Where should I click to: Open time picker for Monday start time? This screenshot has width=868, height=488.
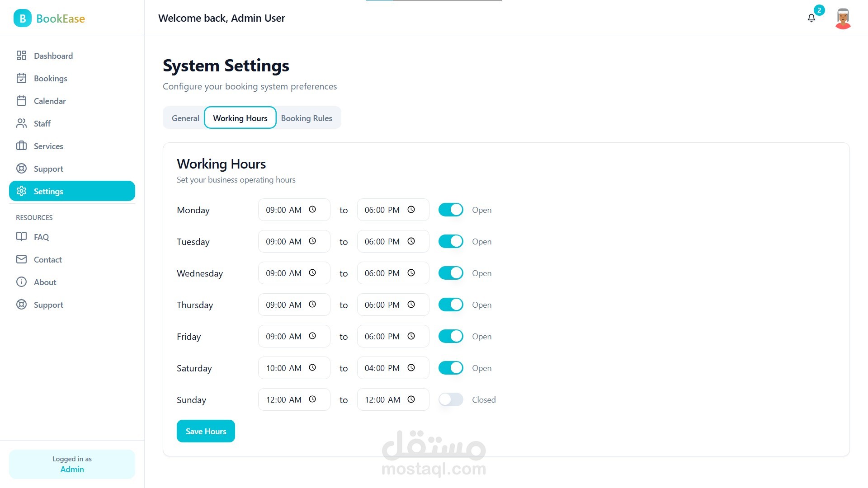312,210
